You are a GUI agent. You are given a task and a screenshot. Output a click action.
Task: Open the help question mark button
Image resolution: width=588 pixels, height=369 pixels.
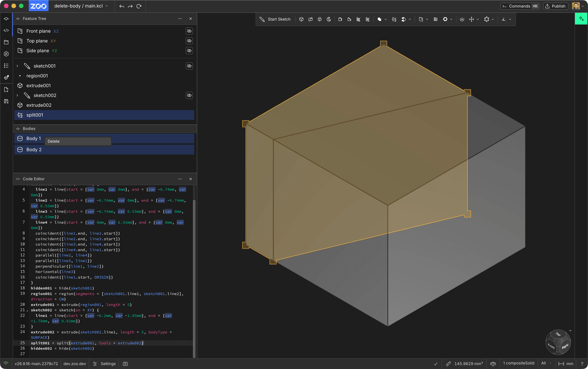coord(582,364)
